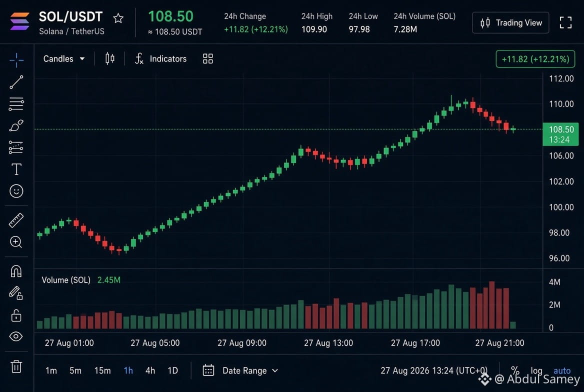The image size is (584, 392).
Task: Open the horizontal lines tool
Action: 16,104
